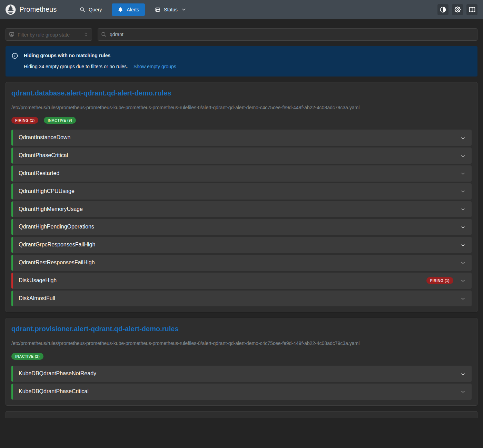483x448 pixels.
Task: Open the settings gear icon
Action: [457, 10]
